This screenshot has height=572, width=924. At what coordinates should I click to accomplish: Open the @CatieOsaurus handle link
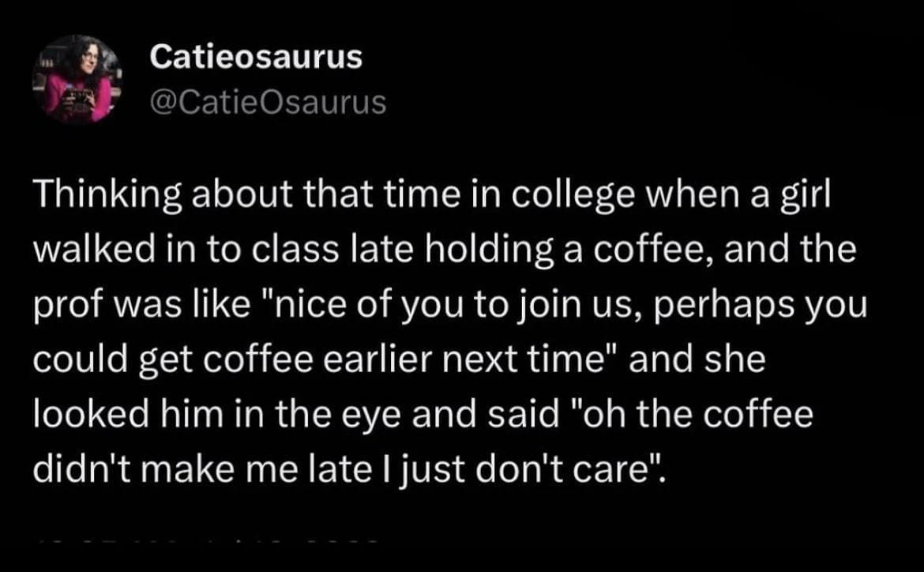click(268, 101)
